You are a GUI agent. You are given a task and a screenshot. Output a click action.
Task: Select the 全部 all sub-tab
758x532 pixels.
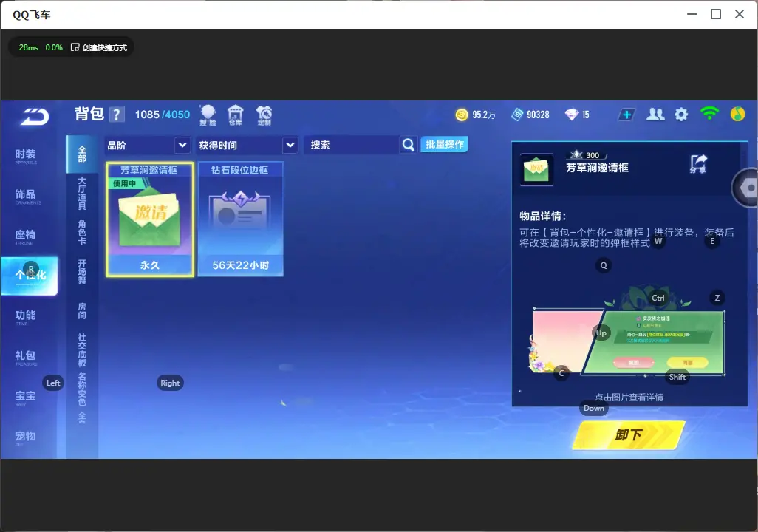(82, 154)
